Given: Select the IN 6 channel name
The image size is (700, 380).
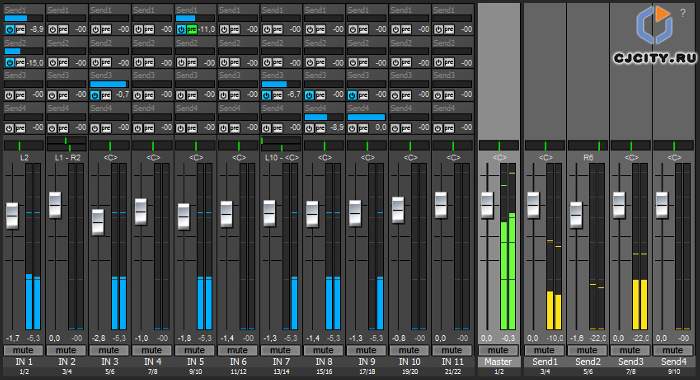Looking at the screenshot, I should coord(238,362).
